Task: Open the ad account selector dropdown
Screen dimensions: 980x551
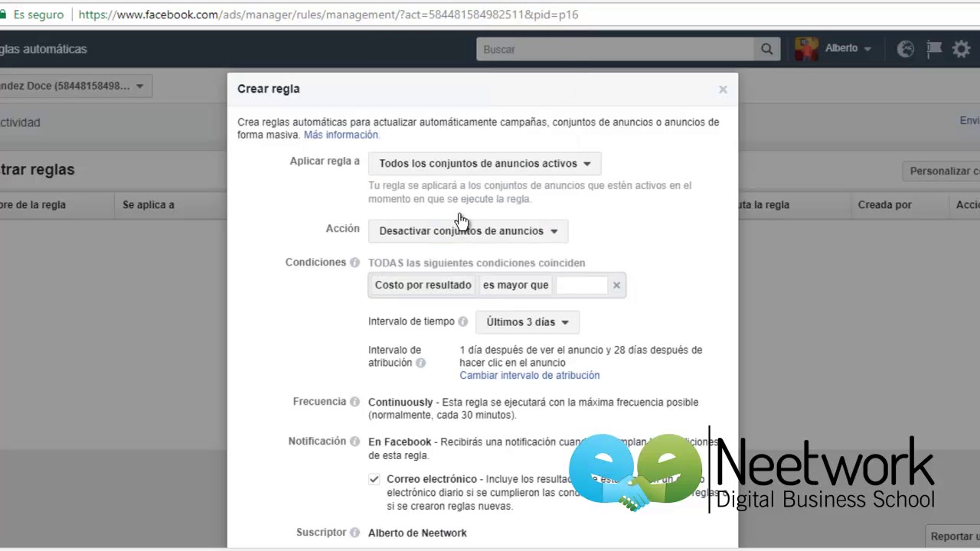Action: point(75,86)
